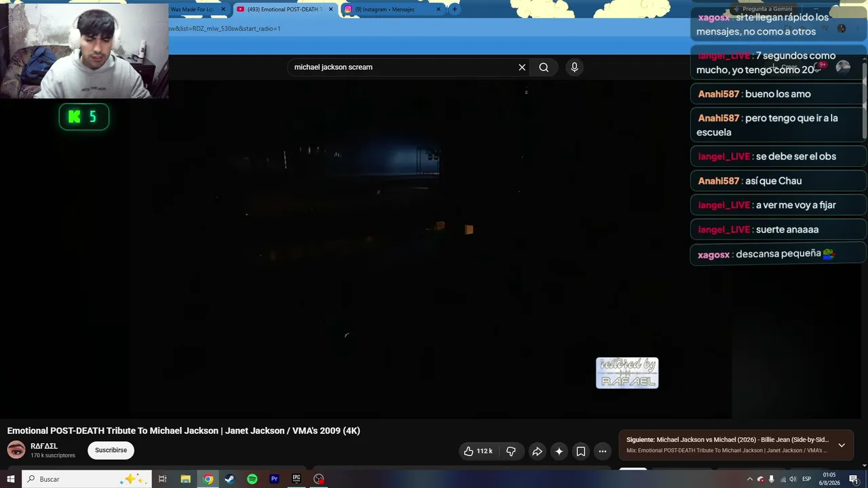Open a new browser tab
The height and width of the screenshot is (488, 868).
click(454, 9)
